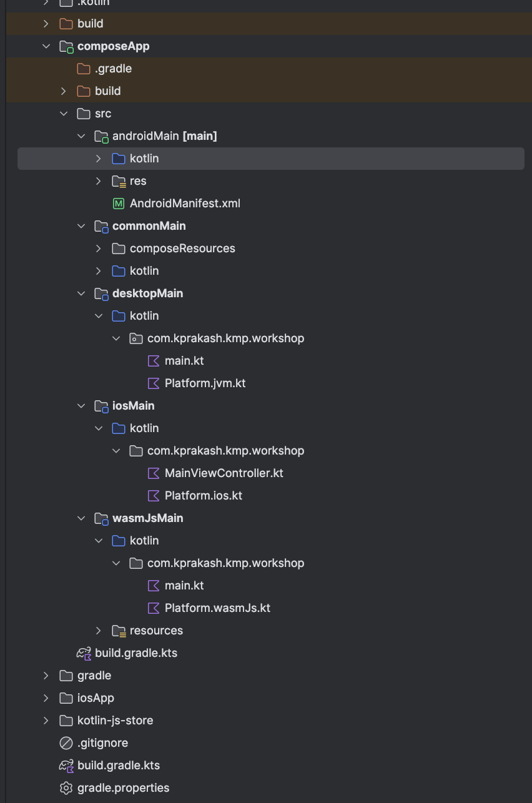Collapse the desktopMain node
The height and width of the screenshot is (803, 532).
(x=81, y=293)
